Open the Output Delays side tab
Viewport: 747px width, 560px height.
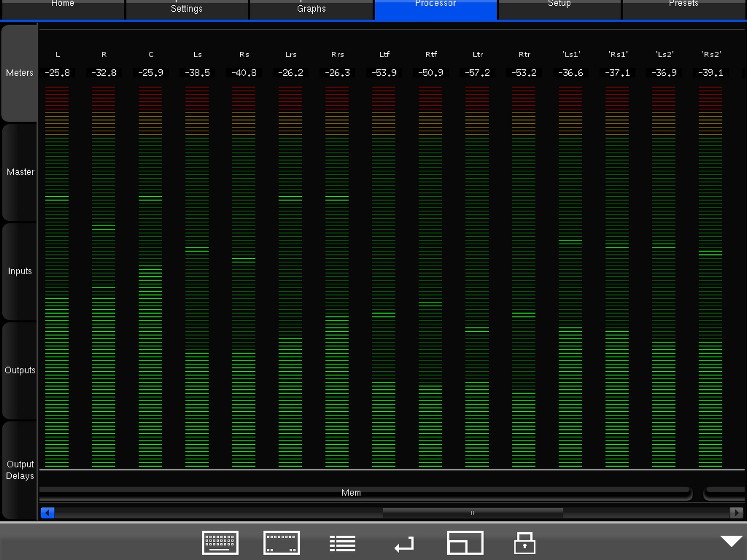tap(20, 470)
